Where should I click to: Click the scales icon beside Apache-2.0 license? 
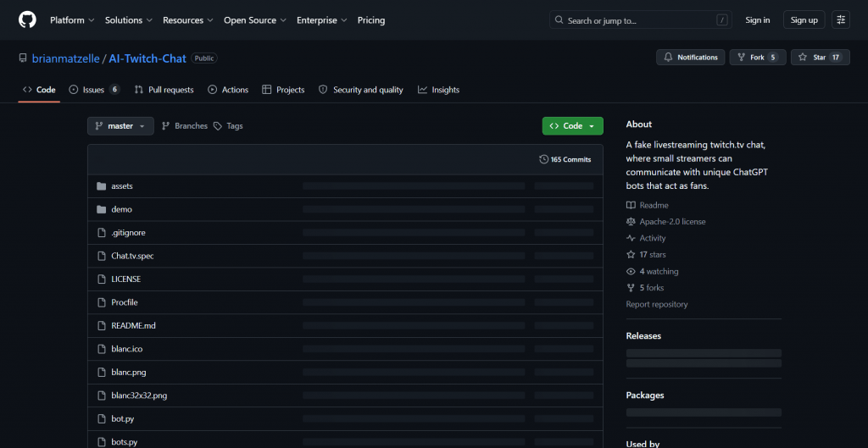pyautogui.click(x=631, y=222)
